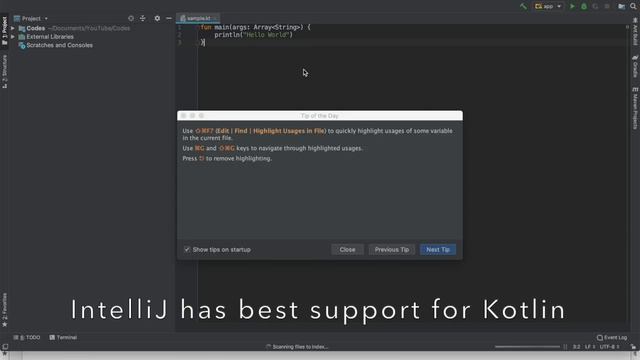The height and width of the screenshot is (360, 640).
Task: Click the Highlight Usages in File tip text
Action: (289, 131)
